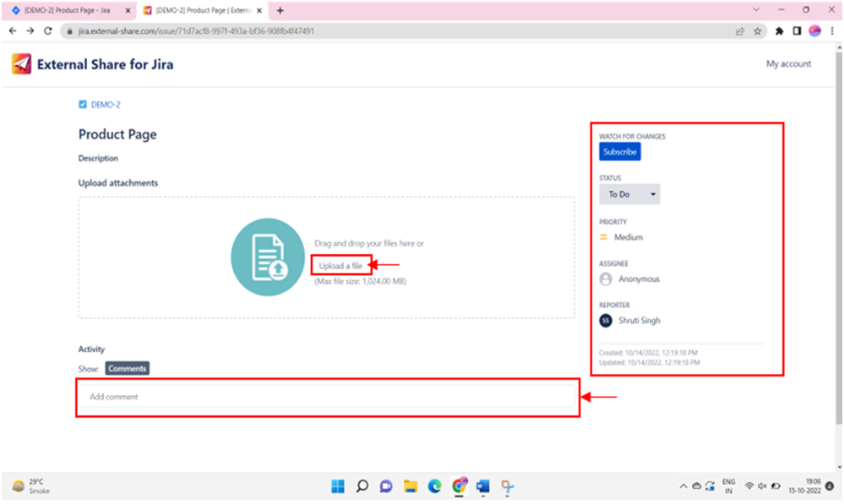Image resolution: width=844 pixels, height=504 pixels.
Task: Open the My account link
Action: click(x=788, y=63)
